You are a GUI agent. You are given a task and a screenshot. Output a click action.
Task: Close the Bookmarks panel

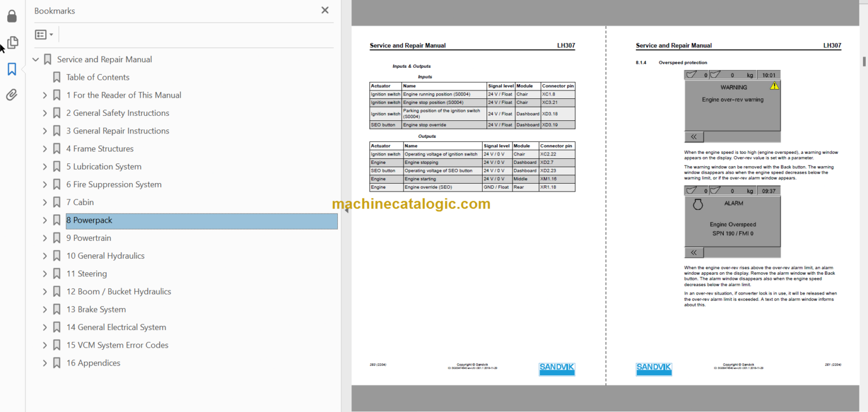[x=325, y=10]
